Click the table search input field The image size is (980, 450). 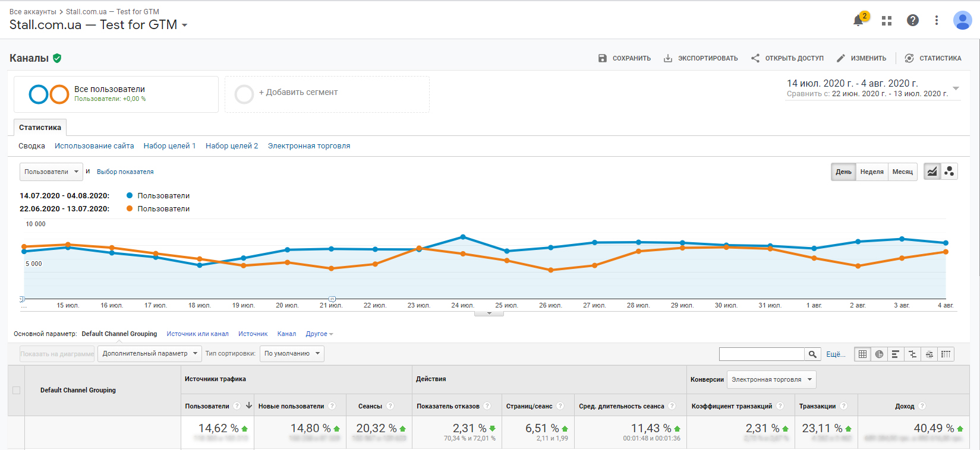pyautogui.click(x=761, y=354)
